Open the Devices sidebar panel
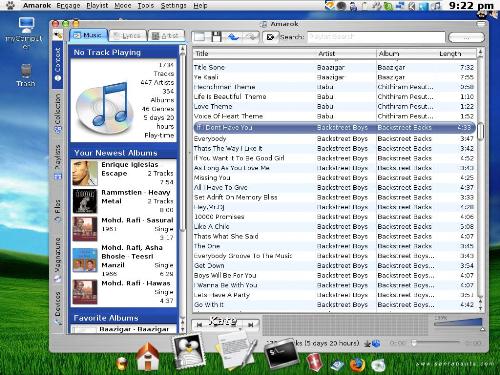The width and height of the screenshot is (500, 375). [x=58, y=307]
